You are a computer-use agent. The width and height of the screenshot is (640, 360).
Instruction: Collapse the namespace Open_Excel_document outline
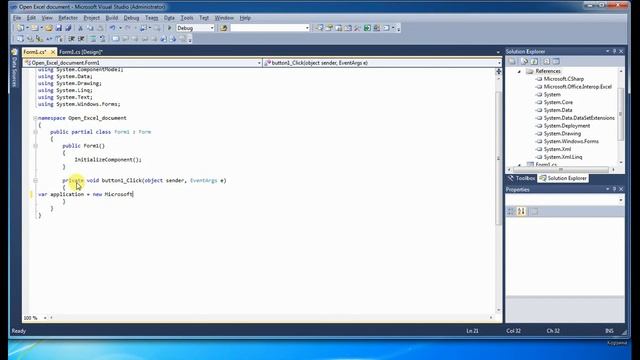tap(35, 118)
